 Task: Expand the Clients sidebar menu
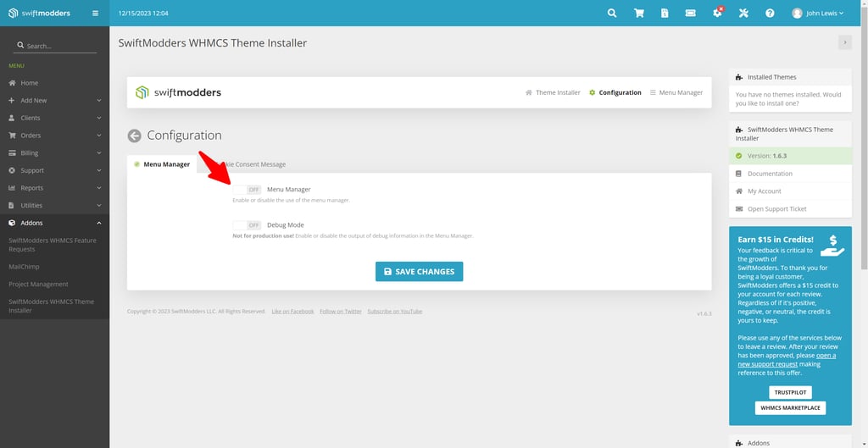coord(54,118)
